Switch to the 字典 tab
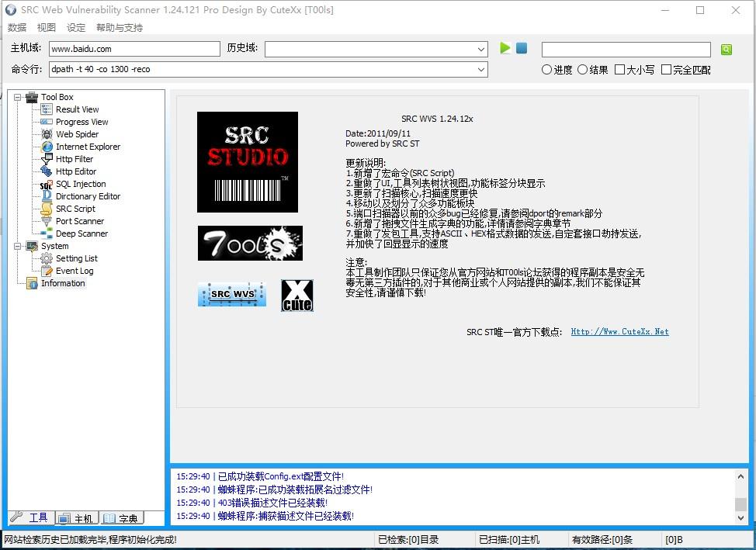 [121, 518]
